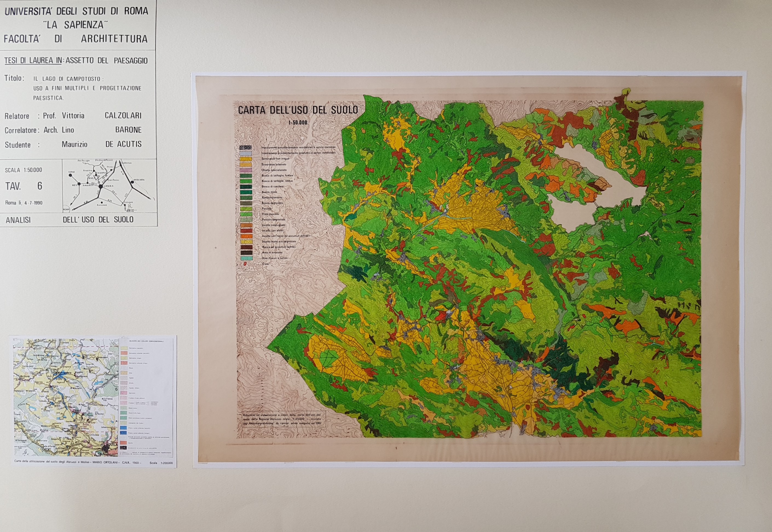Click the red Cave legend symbol
This screenshot has width=772, height=532.
tap(245, 264)
